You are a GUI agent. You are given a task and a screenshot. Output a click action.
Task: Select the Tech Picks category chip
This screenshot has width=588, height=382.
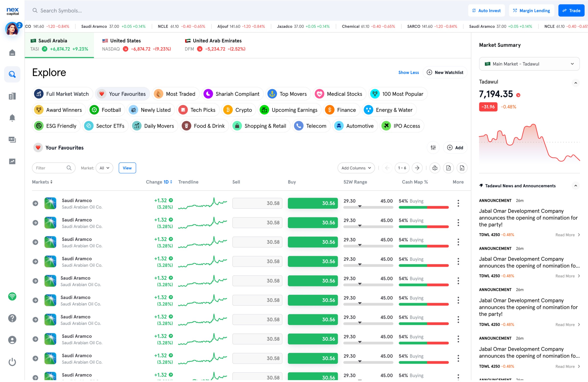(198, 110)
